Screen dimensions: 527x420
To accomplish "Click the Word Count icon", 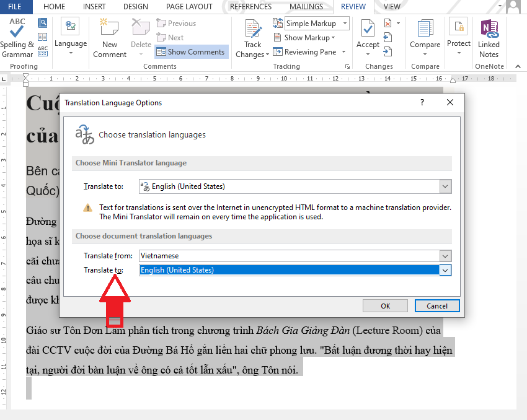I will (x=43, y=51).
